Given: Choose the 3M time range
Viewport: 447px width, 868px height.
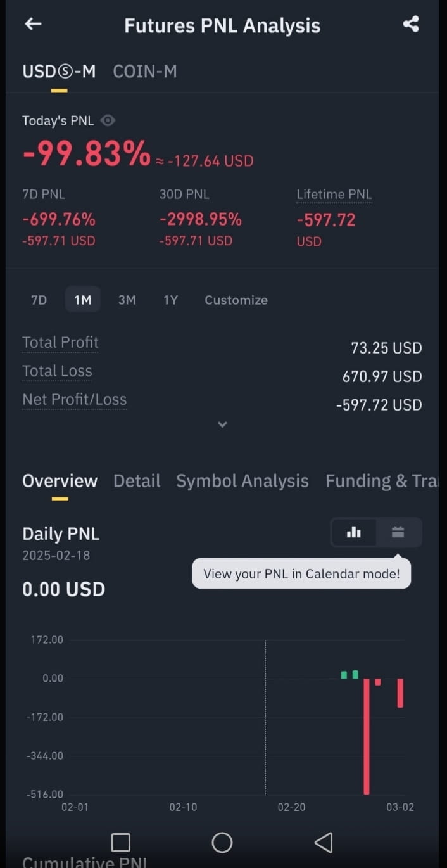Looking at the screenshot, I should (127, 300).
